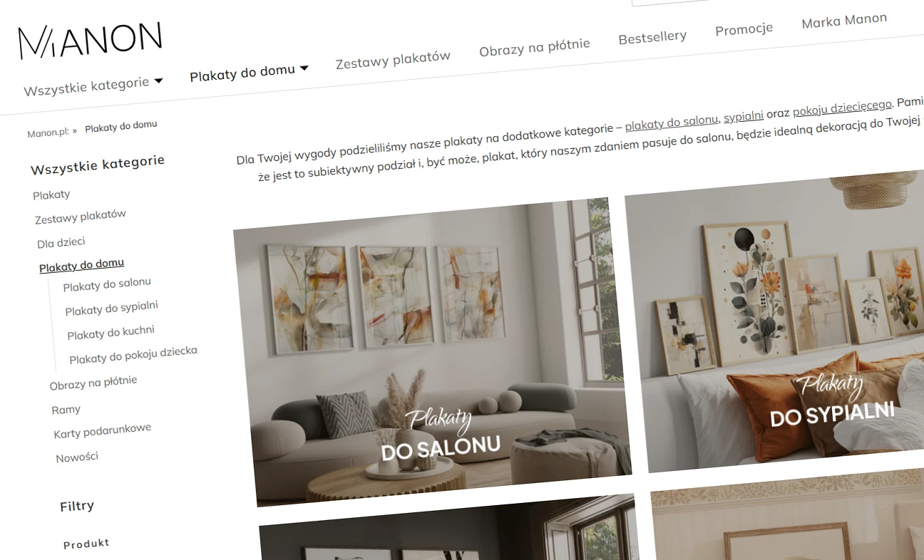This screenshot has height=560, width=924.
Task: Choose Ramy in the sidebar
Action: [66, 410]
